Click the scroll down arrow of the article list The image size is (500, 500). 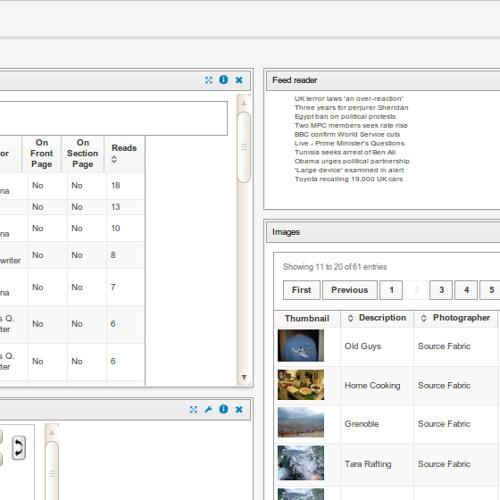tap(244, 377)
